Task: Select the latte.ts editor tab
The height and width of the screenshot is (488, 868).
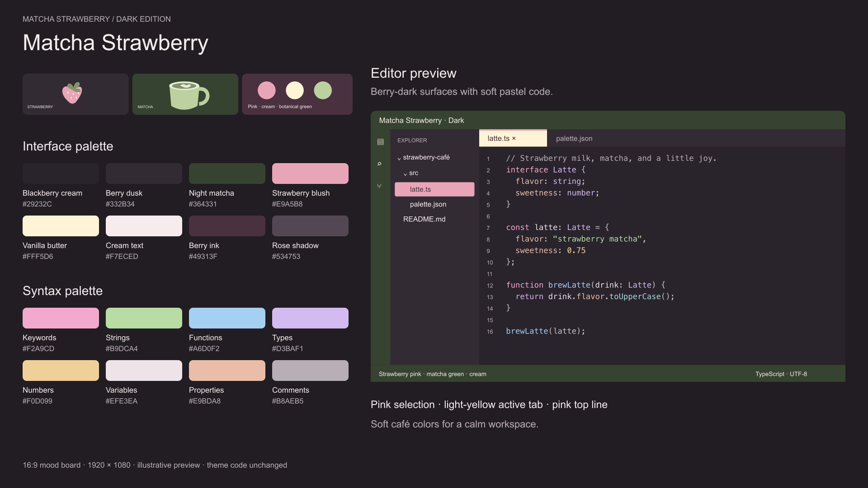Action: pyautogui.click(x=513, y=138)
